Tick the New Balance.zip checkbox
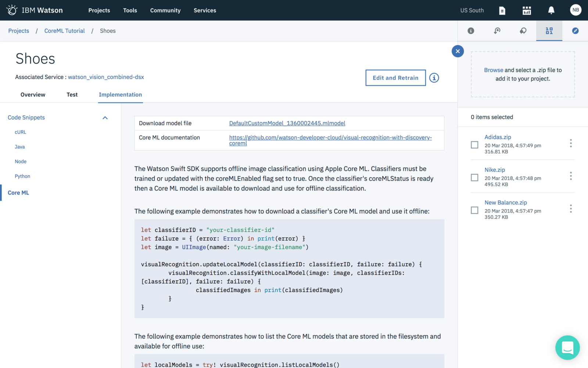 (474, 210)
